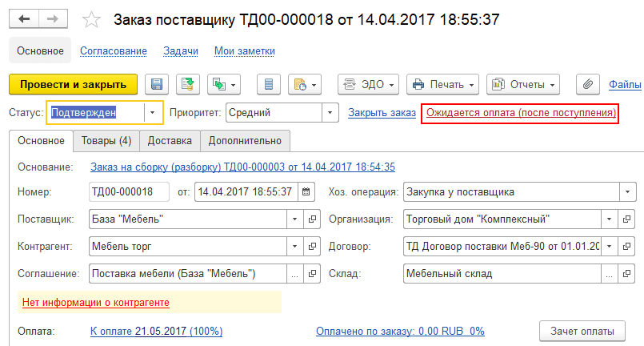Open the Поставщик record with open-form icon
The width and height of the screenshot is (644, 346).
[x=312, y=219]
